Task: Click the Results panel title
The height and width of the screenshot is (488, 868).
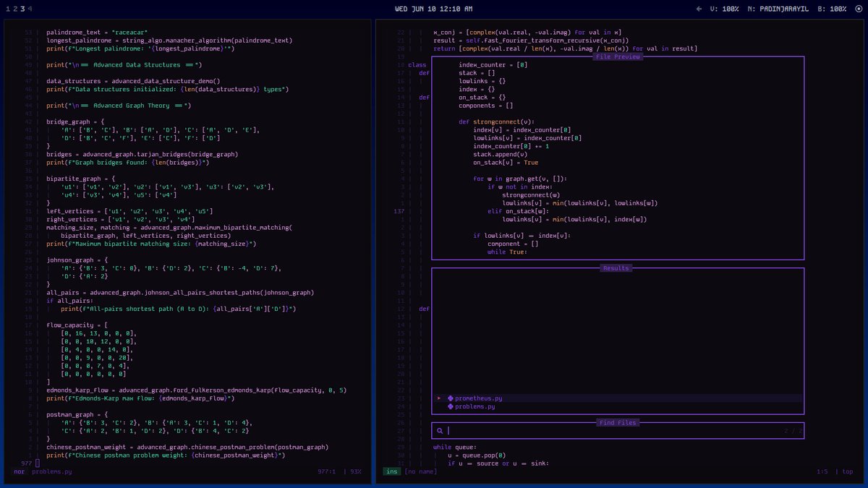Action: click(x=617, y=268)
